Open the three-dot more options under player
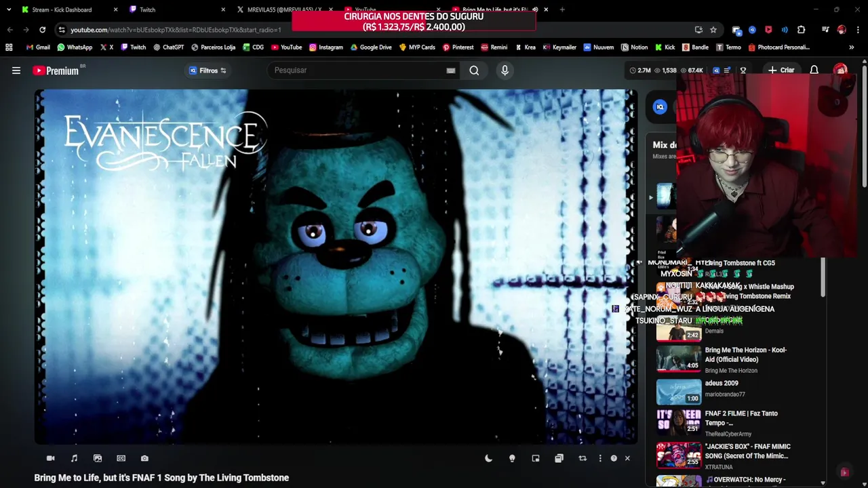The width and height of the screenshot is (868, 488). click(599, 459)
